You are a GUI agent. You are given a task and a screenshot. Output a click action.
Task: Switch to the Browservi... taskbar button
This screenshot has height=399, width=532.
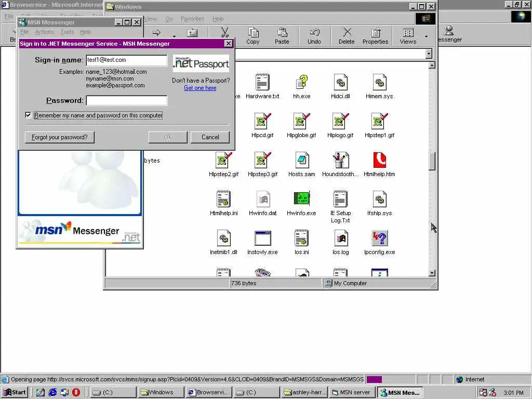[x=209, y=392]
